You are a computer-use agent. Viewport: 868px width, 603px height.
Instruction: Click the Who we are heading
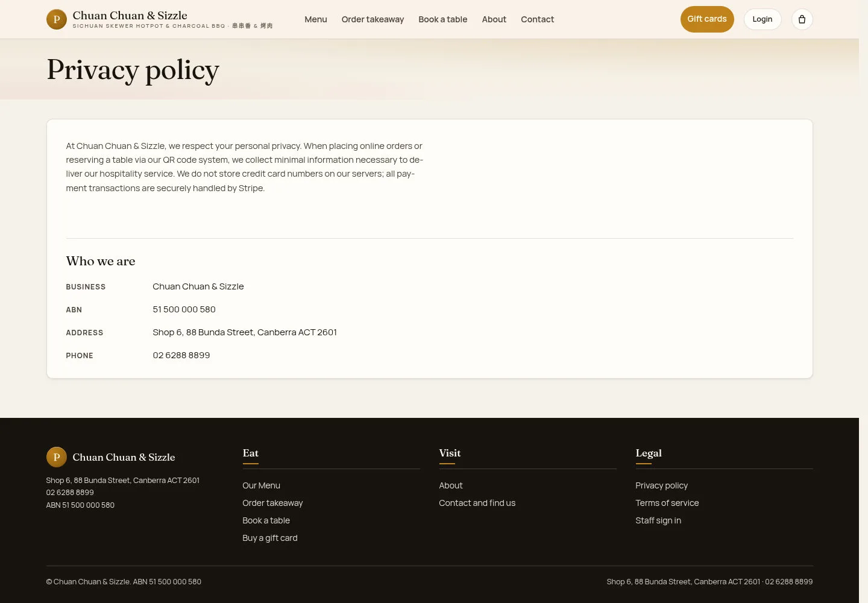101,261
